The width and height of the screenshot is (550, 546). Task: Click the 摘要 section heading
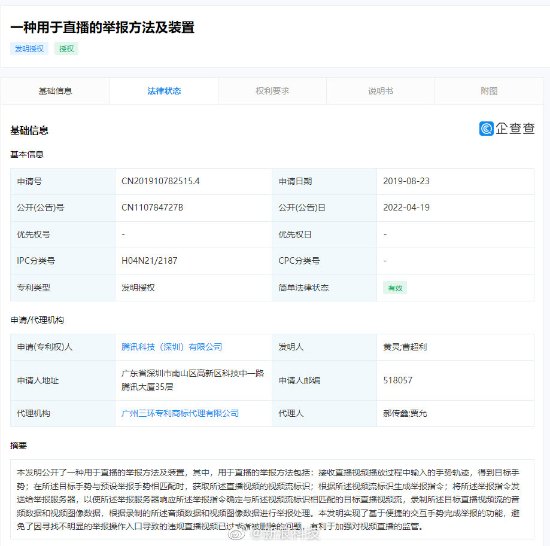coord(19,446)
